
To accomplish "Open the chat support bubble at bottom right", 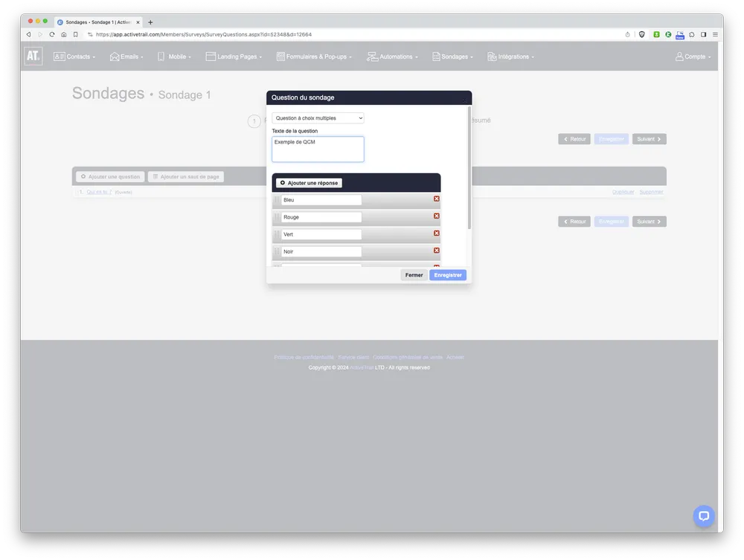I will point(703,515).
